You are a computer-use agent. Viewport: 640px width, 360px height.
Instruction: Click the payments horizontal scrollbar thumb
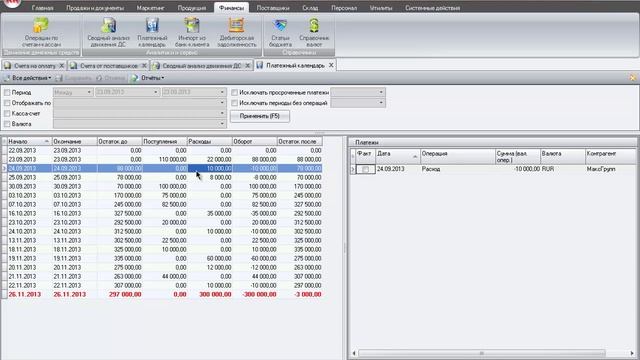tap(482, 353)
